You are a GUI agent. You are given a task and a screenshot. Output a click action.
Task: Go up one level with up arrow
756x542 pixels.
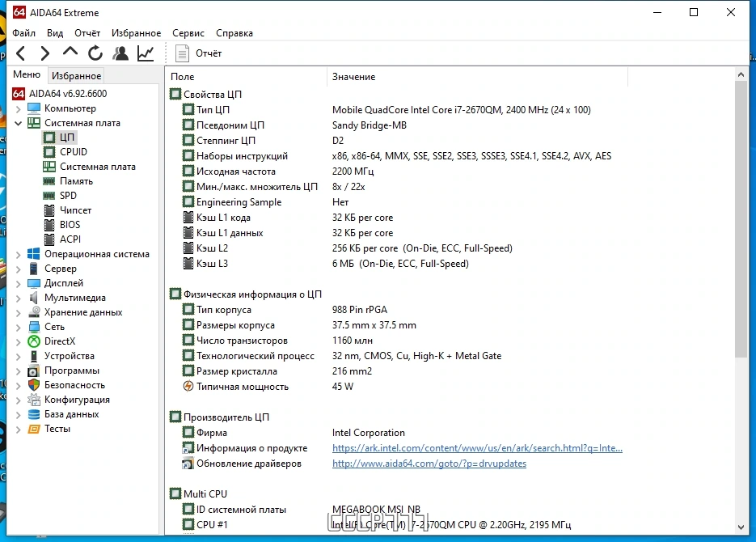(70, 52)
